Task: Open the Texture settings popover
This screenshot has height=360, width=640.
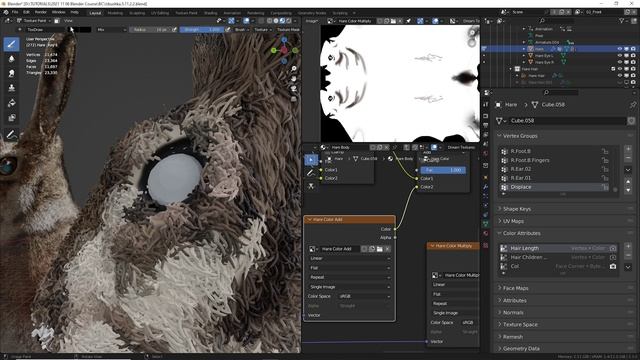Action: tap(262, 29)
